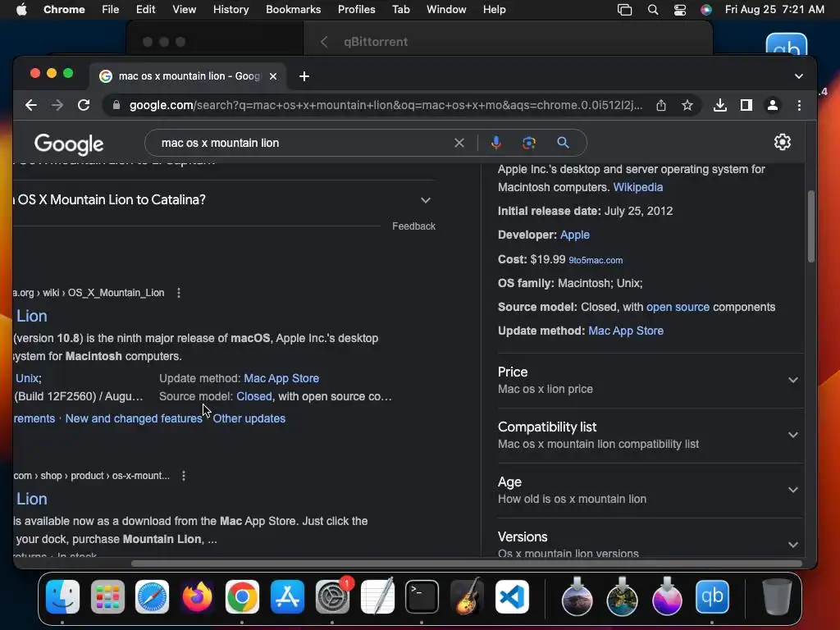Image resolution: width=840 pixels, height=630 pixels.
Task: Open the Window menu
Action: pyautogui.click(x=446, y=10)
